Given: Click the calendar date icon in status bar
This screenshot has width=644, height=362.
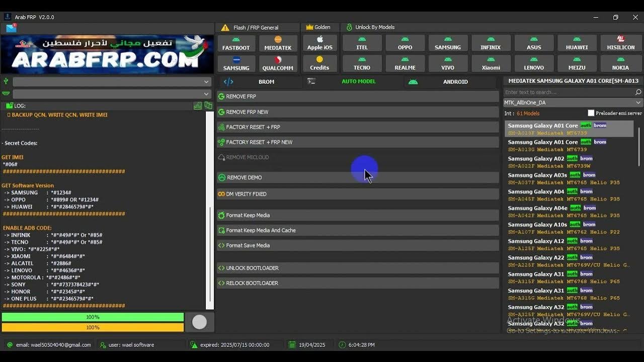Looking at the screenshot, I should 292,345.
